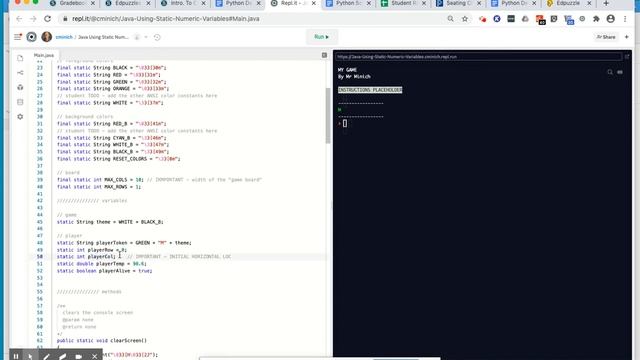This screenshot has height=360, width=640.
Task: Go forward with browser forward arrow
Action: [x=33, y=19]
